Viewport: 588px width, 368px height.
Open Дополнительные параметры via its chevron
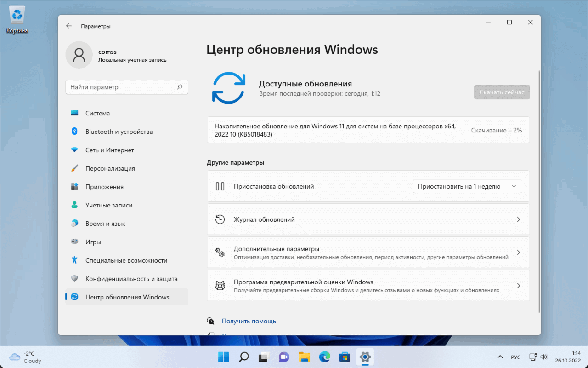(x=518, y=253)
